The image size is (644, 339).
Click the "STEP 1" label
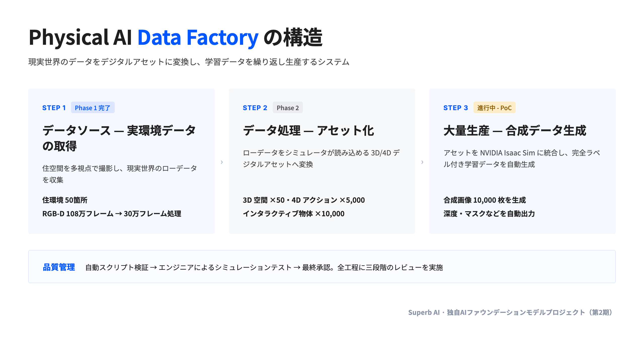[54, 108]
